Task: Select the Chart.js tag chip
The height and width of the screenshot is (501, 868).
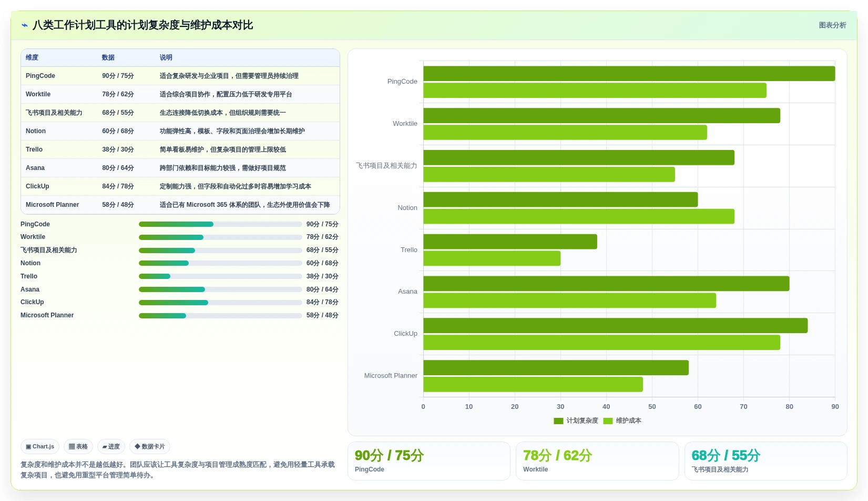Action: (40, 447)
